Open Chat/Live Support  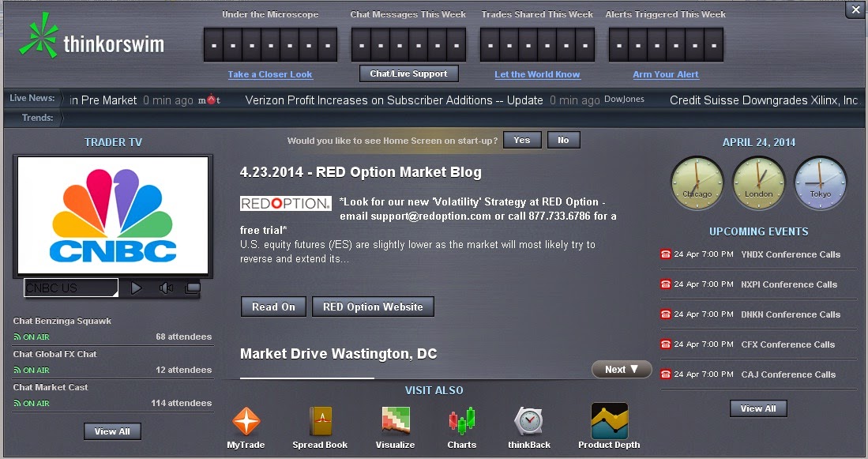409,73
